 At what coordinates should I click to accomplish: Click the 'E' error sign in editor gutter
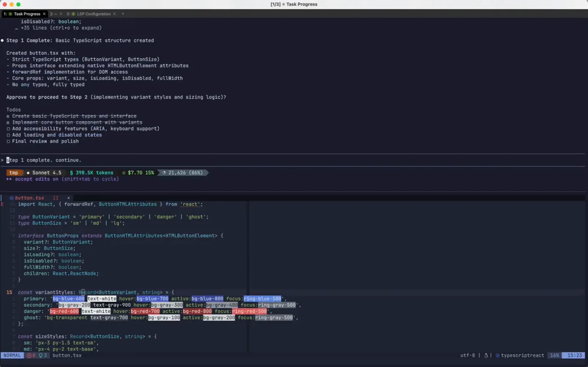(2, 204)
